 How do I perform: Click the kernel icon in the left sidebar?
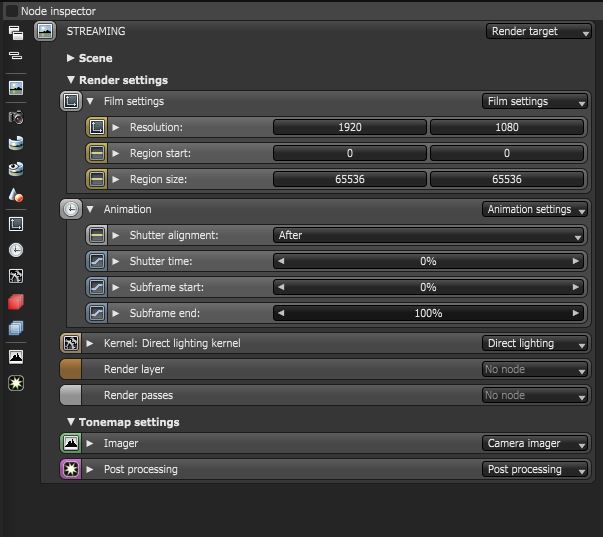(x=15, y=276)
